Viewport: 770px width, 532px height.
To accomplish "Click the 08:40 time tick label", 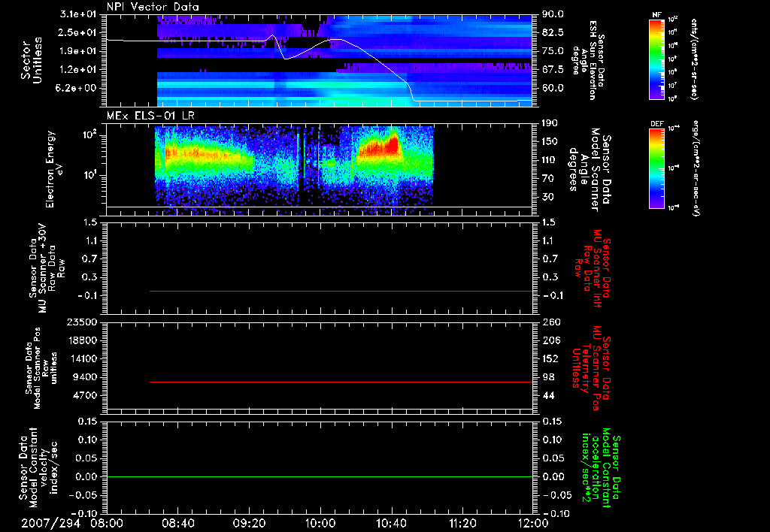I will pyautogui.click(x=178, y=523).
